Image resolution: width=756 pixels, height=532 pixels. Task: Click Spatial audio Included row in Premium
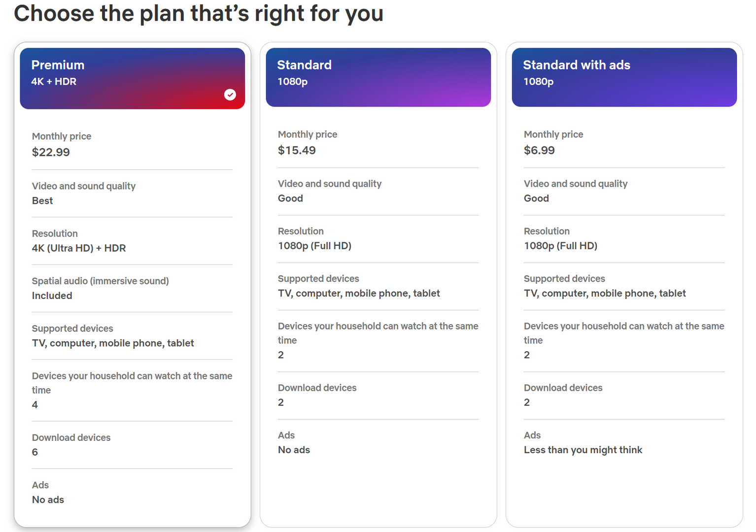[x=132, y=288]
